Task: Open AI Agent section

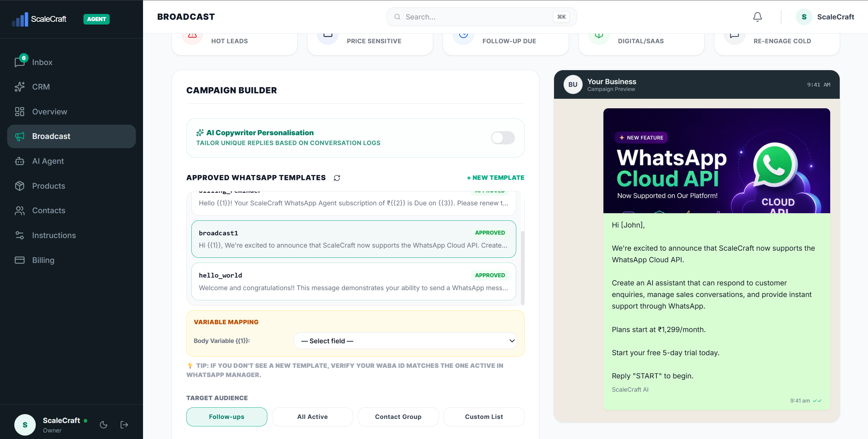Action: tap(72, 161)
